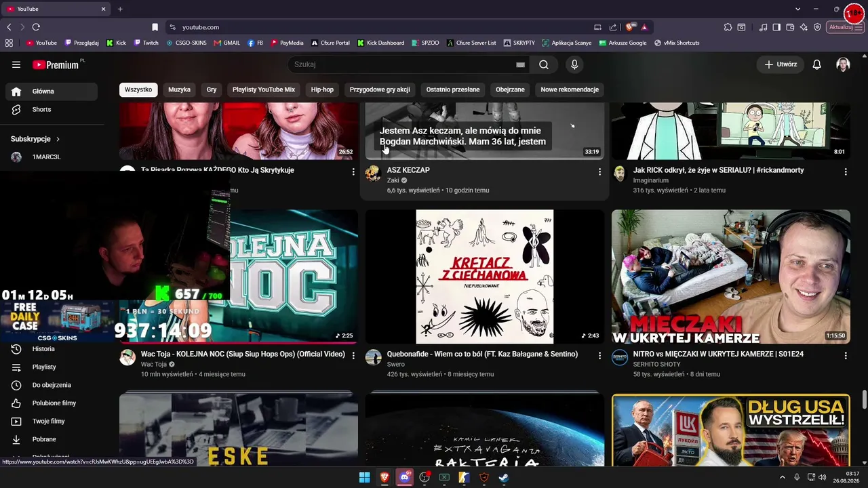Select the Gry filter chip
The image size is (868, 488).
pos(212,89)
